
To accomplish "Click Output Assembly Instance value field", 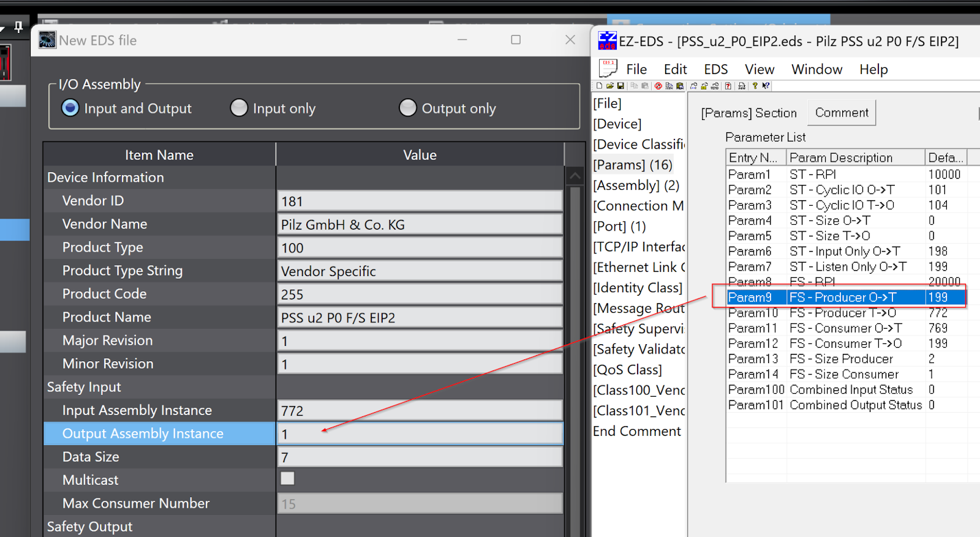I will [420, 434].
